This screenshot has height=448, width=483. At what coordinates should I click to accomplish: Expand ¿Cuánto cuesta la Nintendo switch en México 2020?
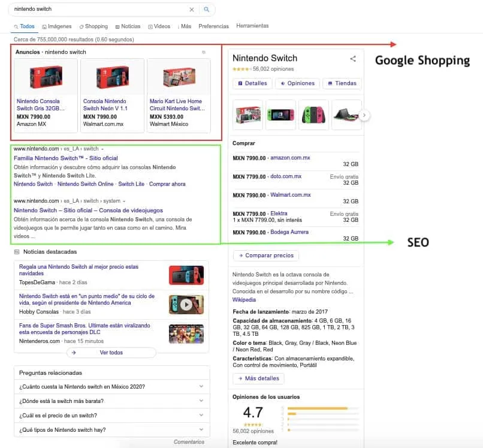(x=112, y=387)
